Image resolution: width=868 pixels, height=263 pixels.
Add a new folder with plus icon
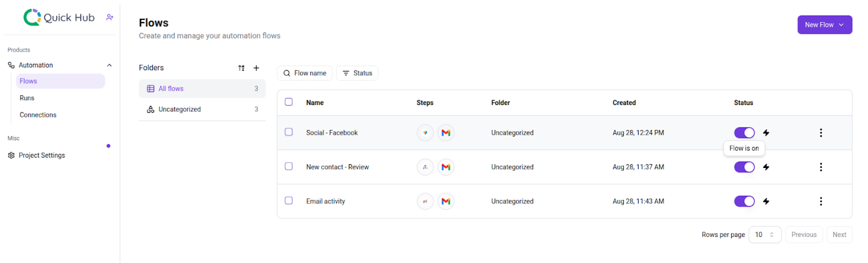256,68
